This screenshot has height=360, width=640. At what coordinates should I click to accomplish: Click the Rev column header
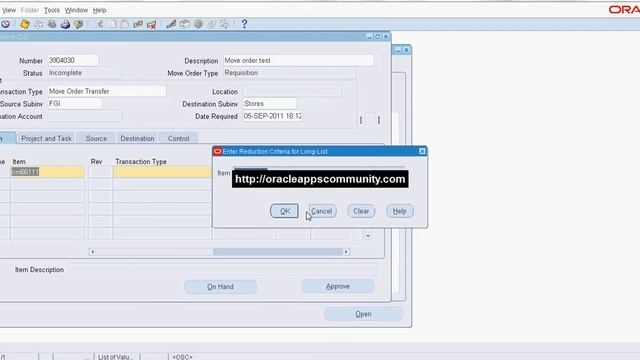click(x=96, y=162)
